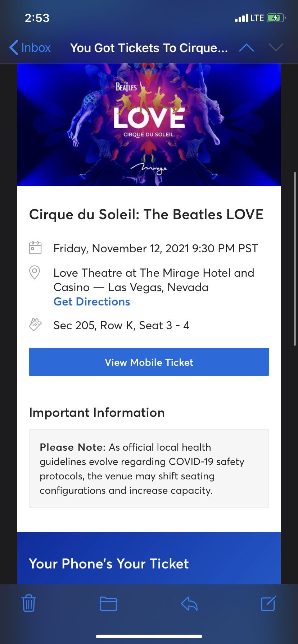The height and width of the screenshot is (644, 298).
Task: Click the calendar icon beside event date
Action: [35, 248]
